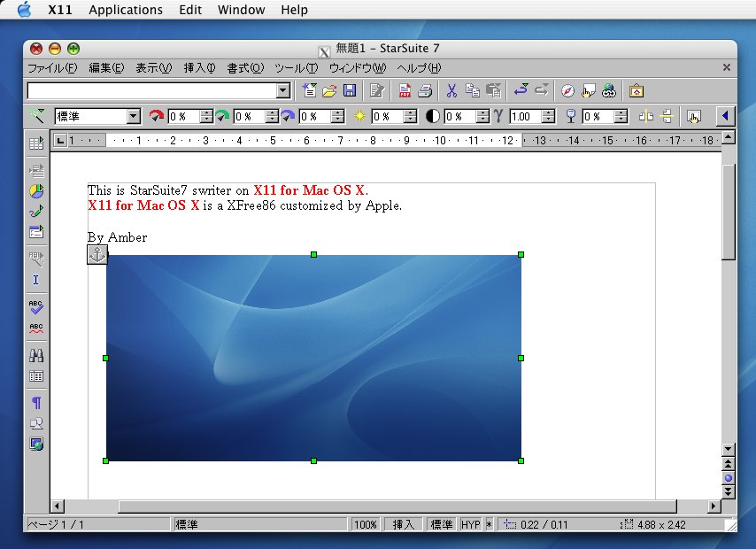Click the Edit File icon
756x549 pixels.
(376, 90)
